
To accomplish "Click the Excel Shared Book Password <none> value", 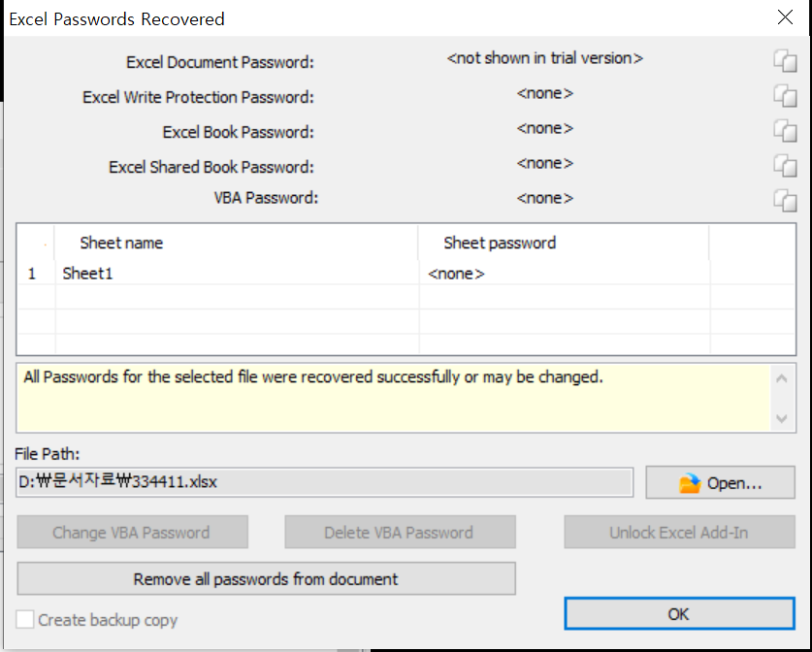I will tap(545, 163).
